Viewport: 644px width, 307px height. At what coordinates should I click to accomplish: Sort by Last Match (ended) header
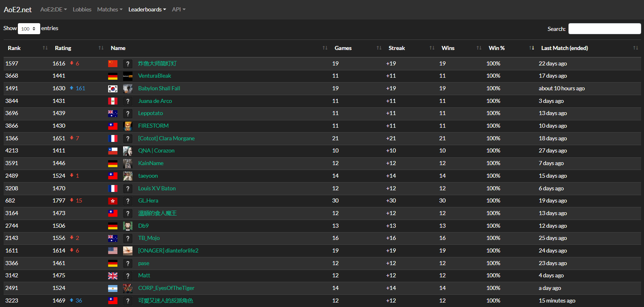click(x=564, y=48)
